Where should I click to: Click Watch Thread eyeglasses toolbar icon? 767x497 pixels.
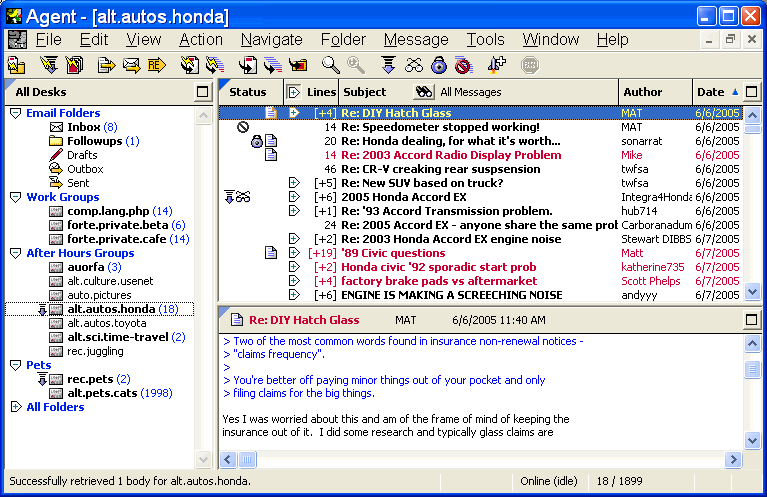click(x=414, y=65)
